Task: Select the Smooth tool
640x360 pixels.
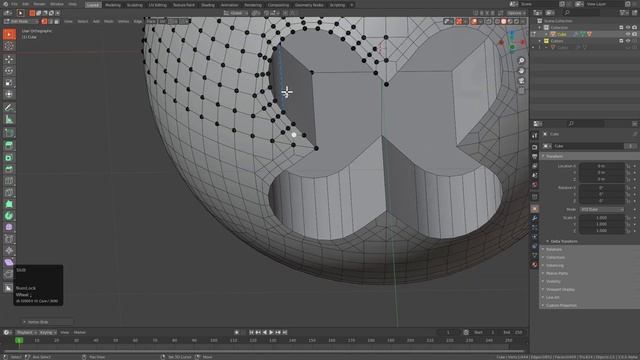Action: (x=9, y=227)
